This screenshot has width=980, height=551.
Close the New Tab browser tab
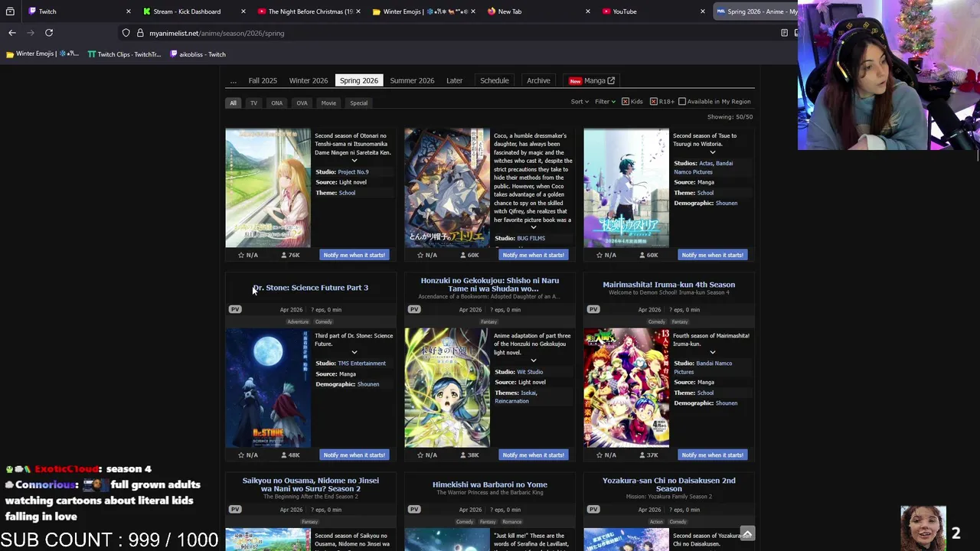(587, 11)
